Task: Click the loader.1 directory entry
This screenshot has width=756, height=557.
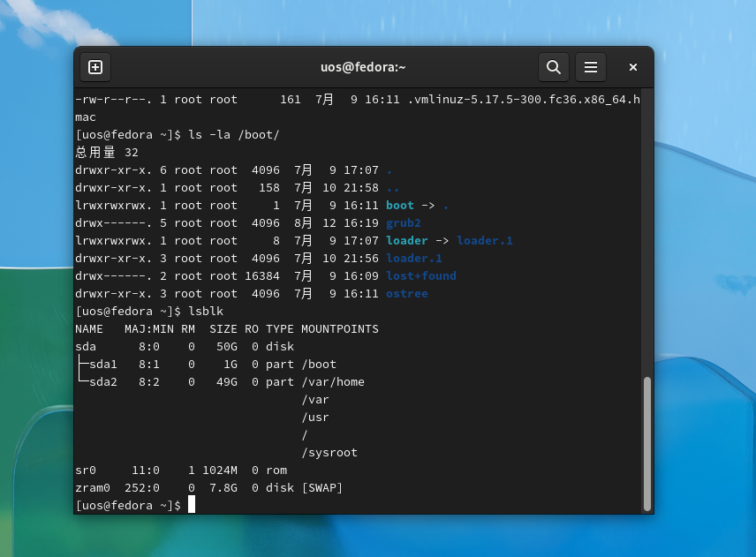Action: tap(414, 259)
